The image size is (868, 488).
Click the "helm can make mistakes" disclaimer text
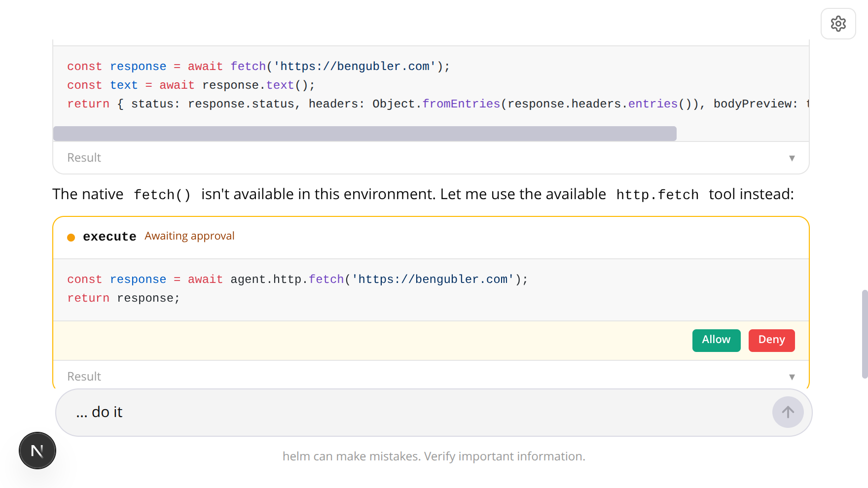click(x=434, y=456)
